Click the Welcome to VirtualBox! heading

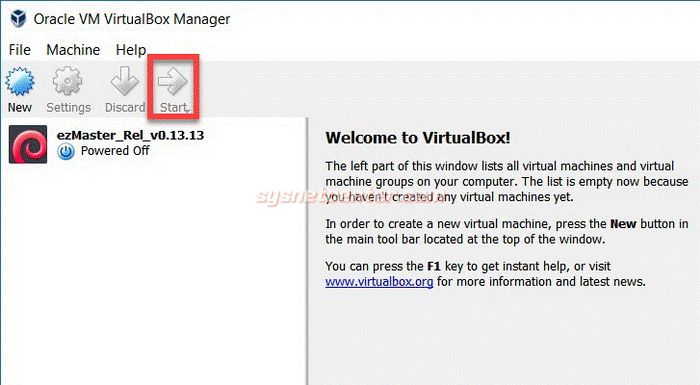417,138
